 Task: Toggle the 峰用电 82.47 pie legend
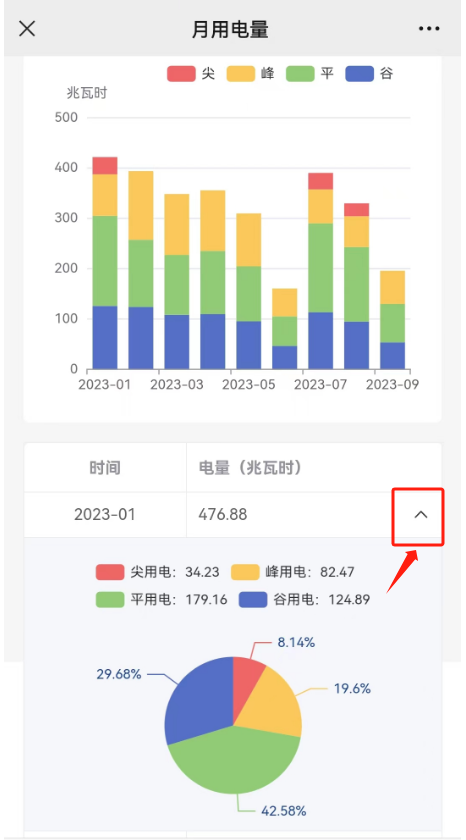pyautogui.click(x=292, y=572)
